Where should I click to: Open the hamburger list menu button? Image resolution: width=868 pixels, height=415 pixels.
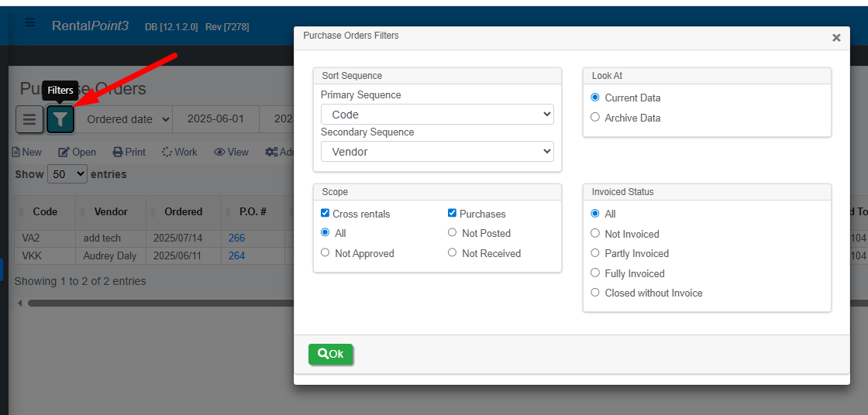tap(29, 119)
